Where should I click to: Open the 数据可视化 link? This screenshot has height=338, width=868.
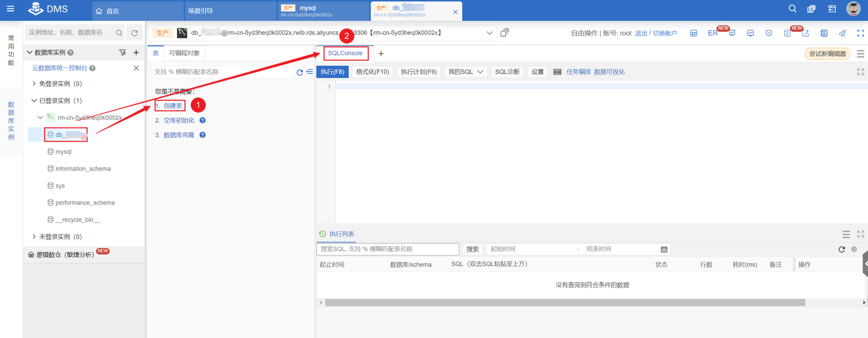pos(609,72)
